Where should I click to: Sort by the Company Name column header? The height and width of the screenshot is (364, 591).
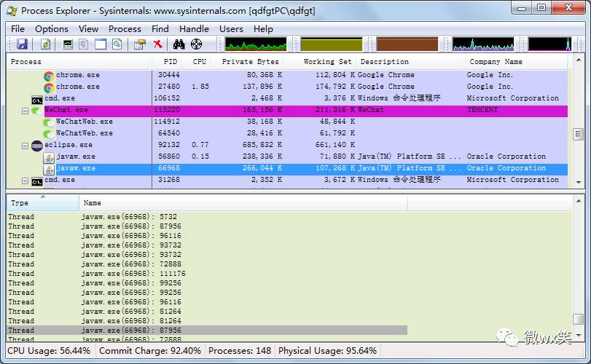click(x=517, y=62)
